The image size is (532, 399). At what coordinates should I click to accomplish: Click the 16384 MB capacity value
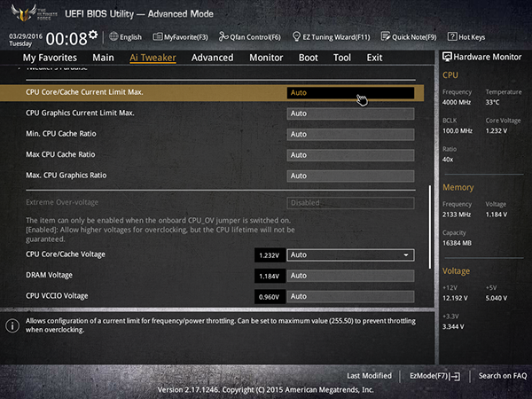pyautogui.click(x=457, y=243)
